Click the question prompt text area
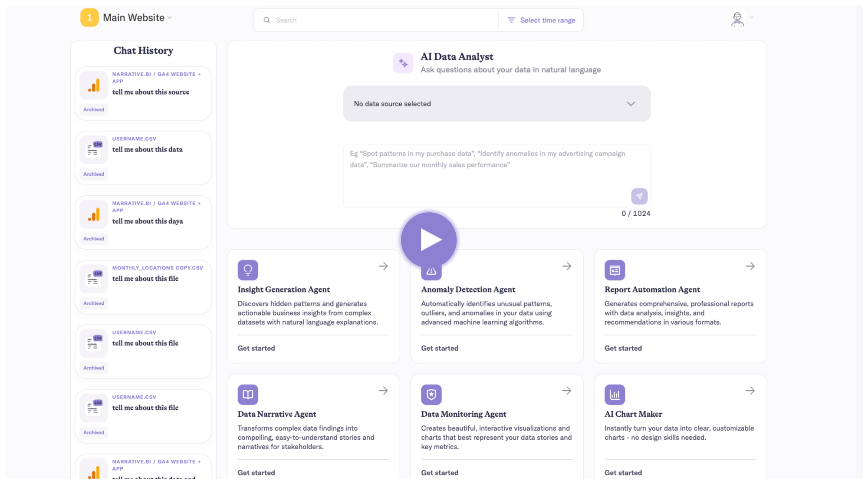 tap(486, 174)
